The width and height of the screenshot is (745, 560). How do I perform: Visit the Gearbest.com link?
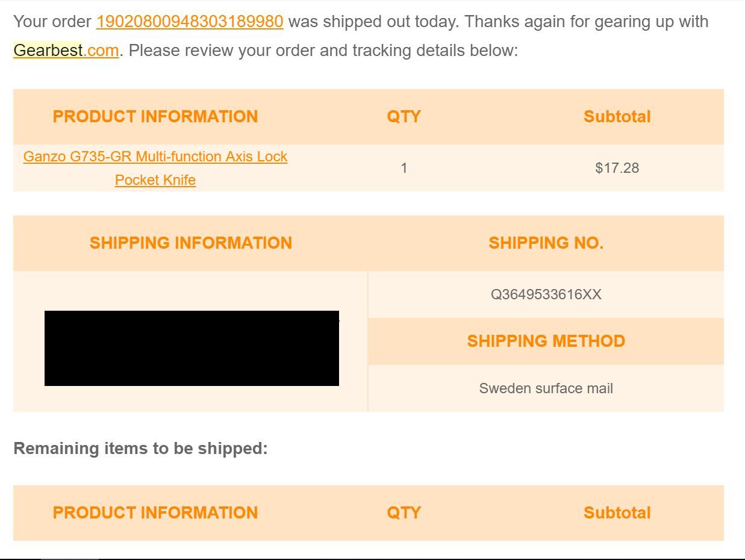click(66, 51)
